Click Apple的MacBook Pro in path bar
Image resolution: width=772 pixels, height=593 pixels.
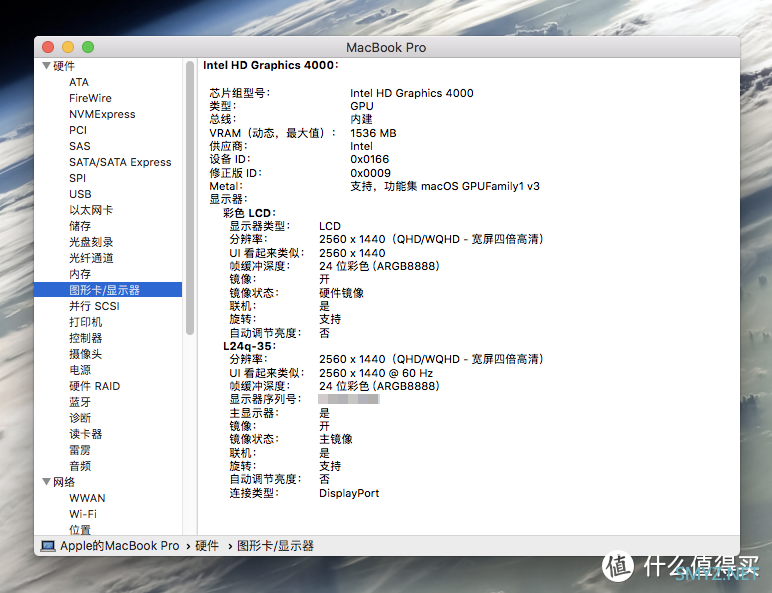[120, 546]
